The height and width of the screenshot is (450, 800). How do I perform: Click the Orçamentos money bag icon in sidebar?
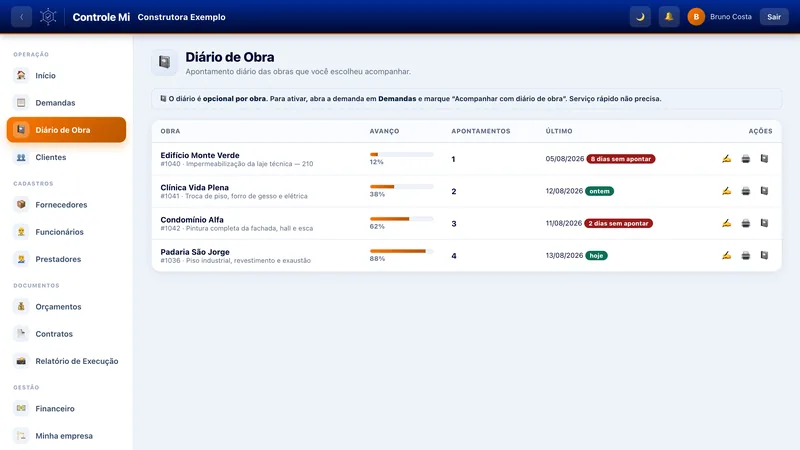[x=21, y=306]
